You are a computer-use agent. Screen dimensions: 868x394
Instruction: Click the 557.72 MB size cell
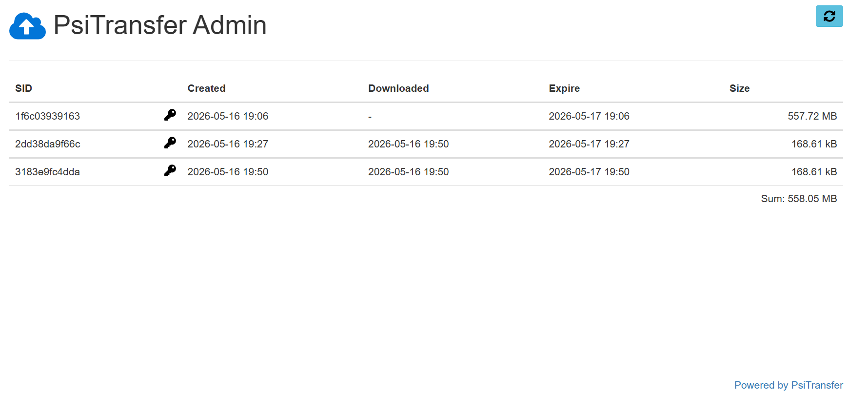pyautogui.click(x=812, y=116)
